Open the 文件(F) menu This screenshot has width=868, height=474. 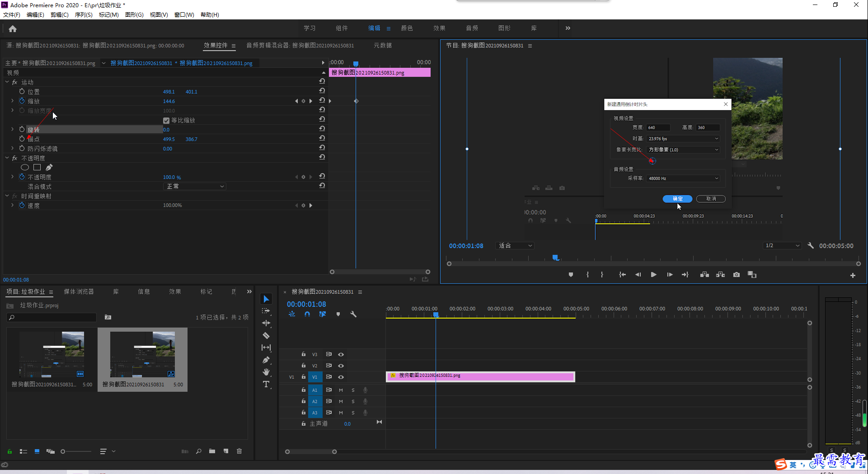pos(12,15)
